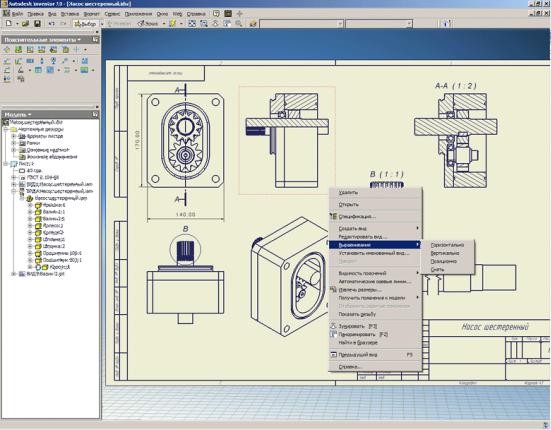The height and width of the screenshot is (430, 551).
Task: Click the Насос шестеренный title block text
Action: 495,327
